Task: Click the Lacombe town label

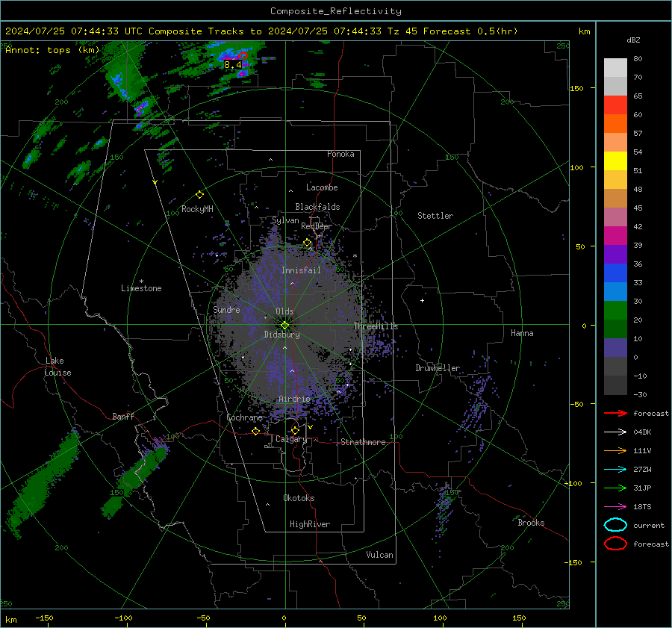Action: (322, 187)
